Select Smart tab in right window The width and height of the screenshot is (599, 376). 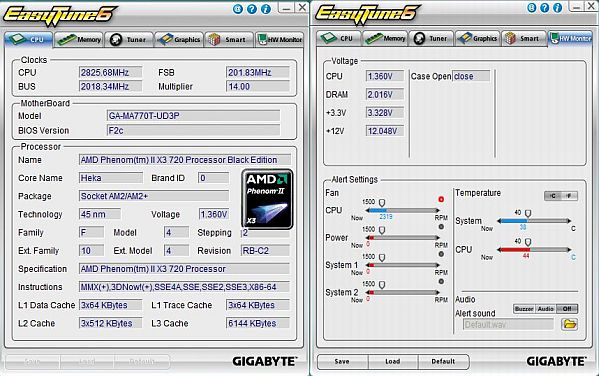click(523, 38)
